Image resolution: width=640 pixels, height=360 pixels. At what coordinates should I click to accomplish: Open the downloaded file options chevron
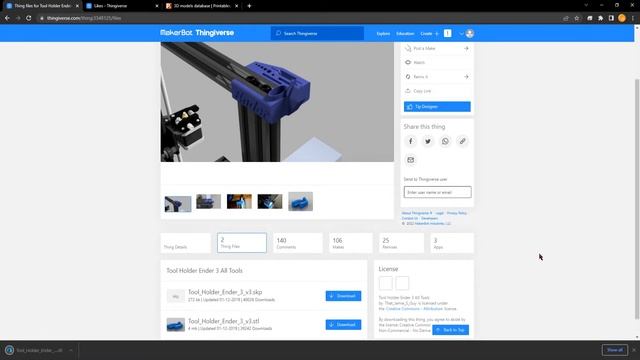click(x=71, y=350)
